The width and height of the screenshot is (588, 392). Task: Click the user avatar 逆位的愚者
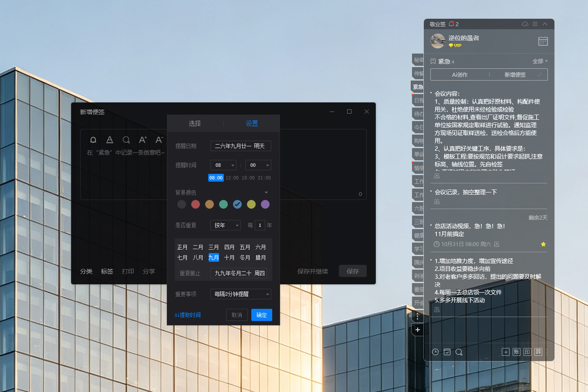coord(438,41)
